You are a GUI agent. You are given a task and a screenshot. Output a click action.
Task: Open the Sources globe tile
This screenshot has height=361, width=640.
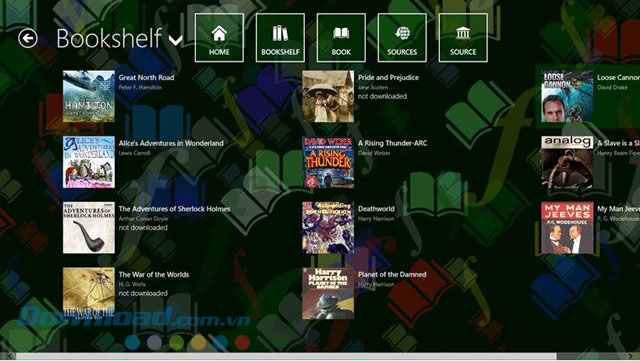point(402,38)
